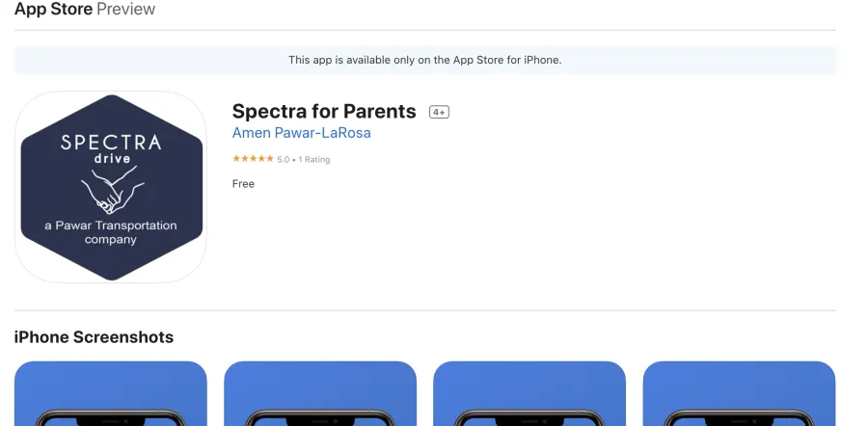Open the third iPhone screenshot thumbnail
The image size is (868, 426).
pyautogui.click(x=529, y=393)
